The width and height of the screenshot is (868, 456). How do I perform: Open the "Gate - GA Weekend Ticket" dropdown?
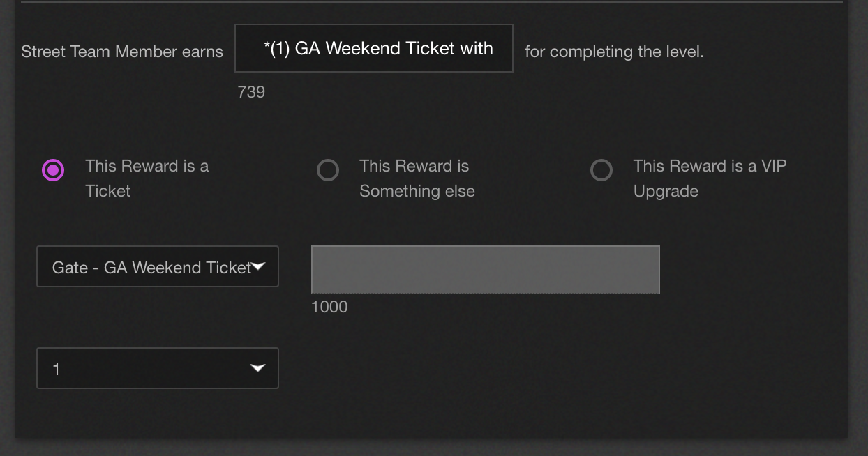coord(158,266)
